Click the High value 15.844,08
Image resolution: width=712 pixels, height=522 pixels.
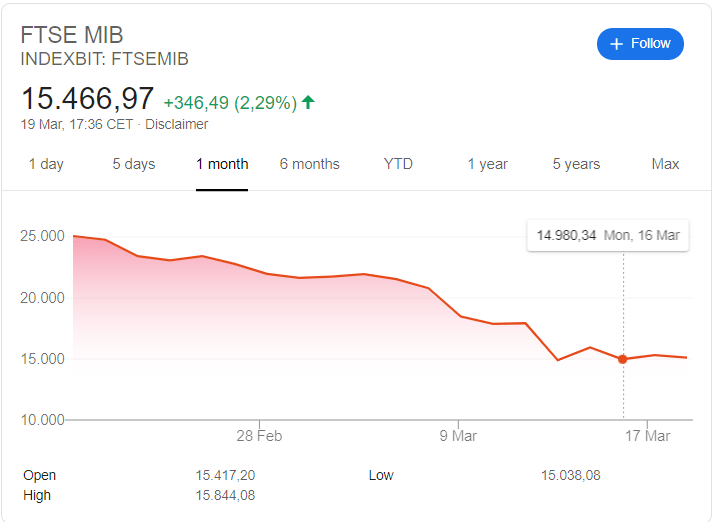(228, 495)
